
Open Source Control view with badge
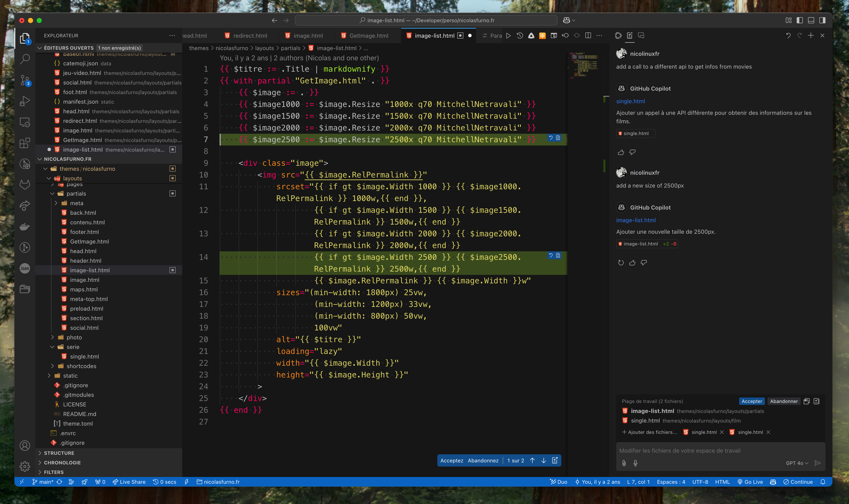(x=25, y=81)
